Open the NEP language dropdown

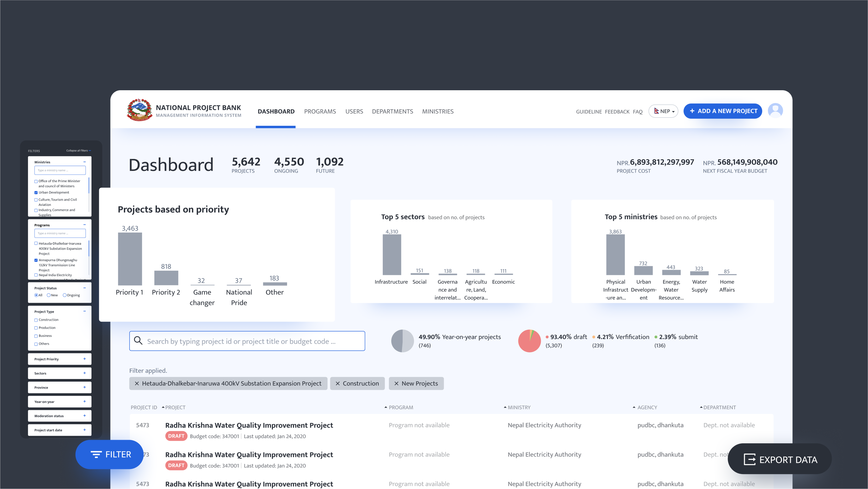[663, 111]
